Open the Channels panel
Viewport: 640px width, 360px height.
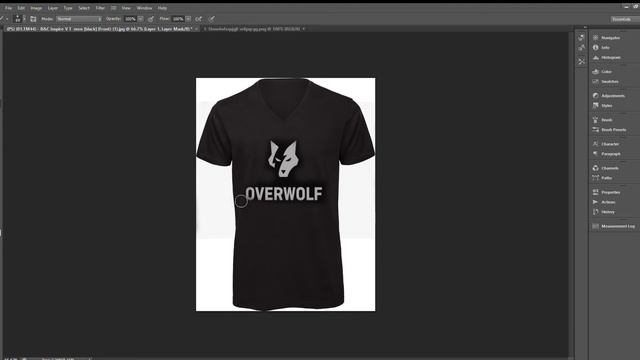click(x=605, y=168)
